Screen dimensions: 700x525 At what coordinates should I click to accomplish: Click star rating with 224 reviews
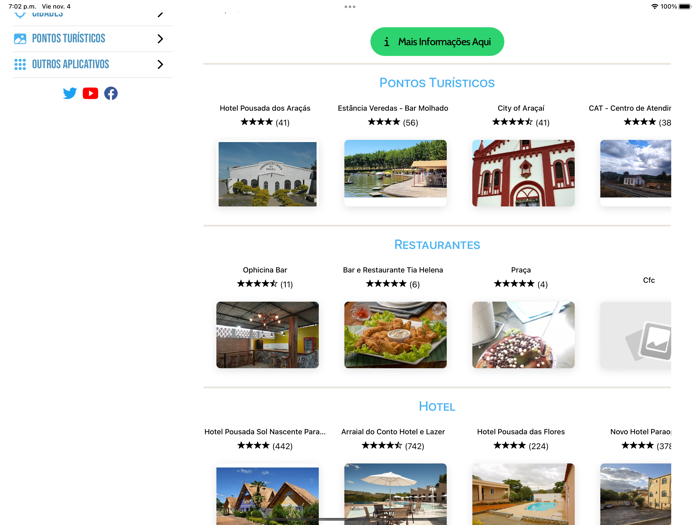521,446
